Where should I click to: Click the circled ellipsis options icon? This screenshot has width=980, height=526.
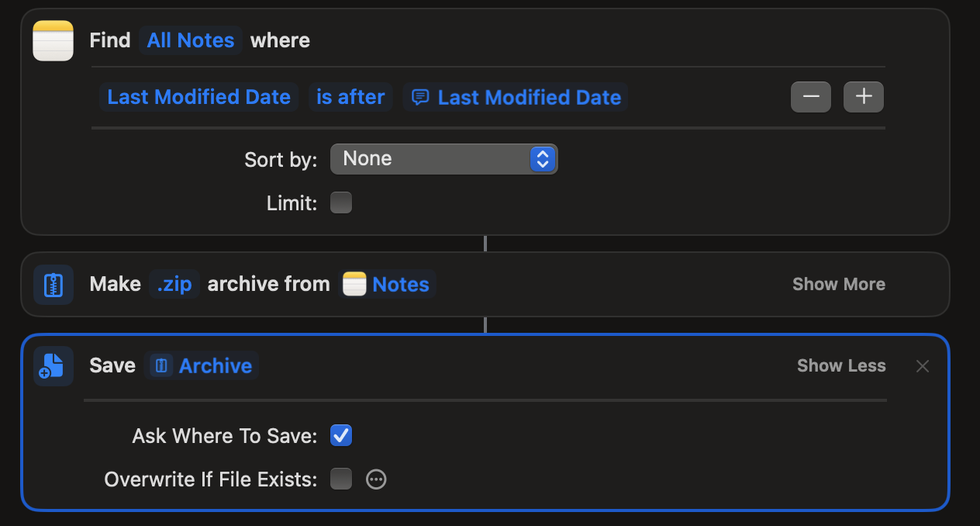[x=376, y=479]
